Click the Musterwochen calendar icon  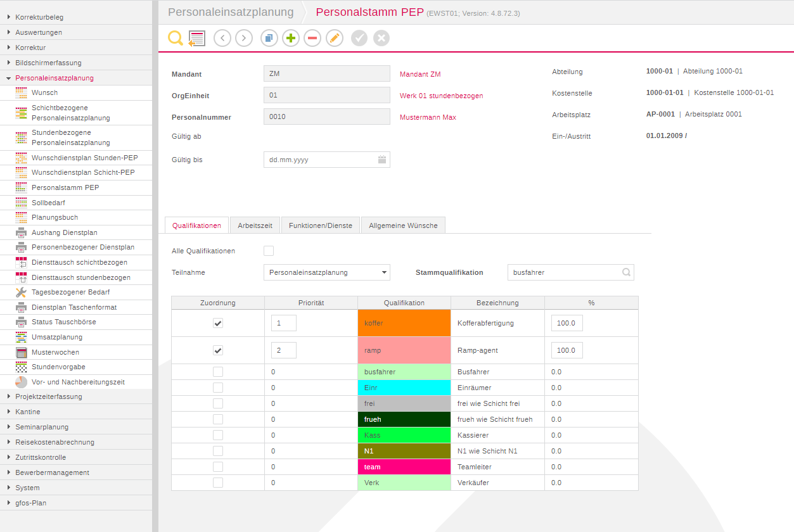point(21,352)
